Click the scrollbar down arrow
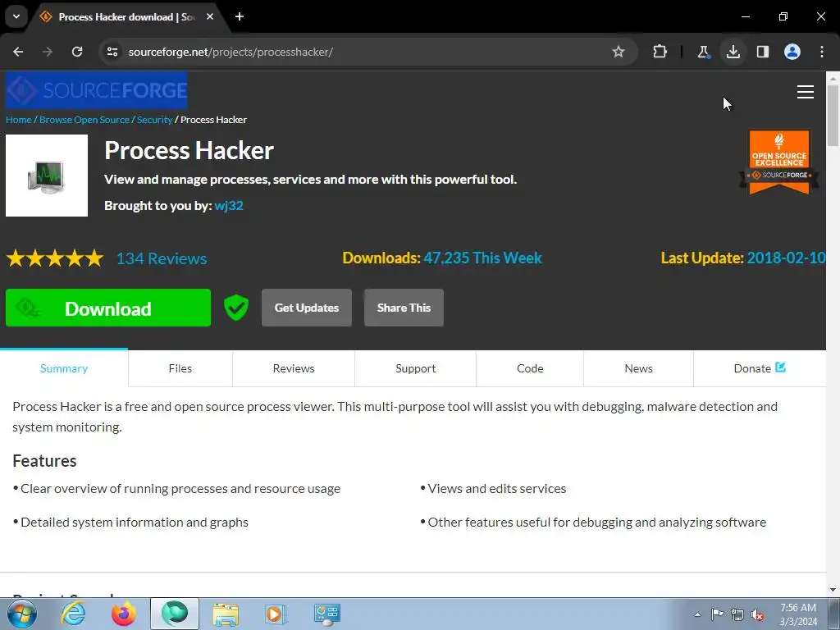Screen dimensions: 840x630 [833, 590]
